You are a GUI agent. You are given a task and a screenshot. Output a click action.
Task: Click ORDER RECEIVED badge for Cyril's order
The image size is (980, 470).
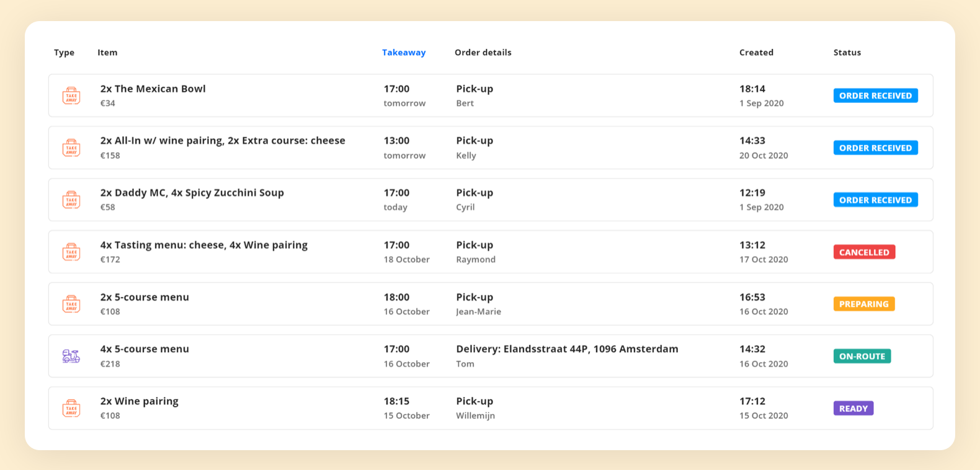(x=876, y=200)
